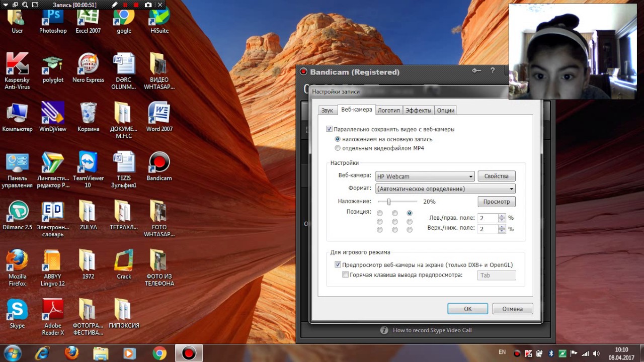This screenshot has height=362, width=644.
Task: Open the Веб-камера HP Webcam dropdown
Action: click(x=425, y=176)
